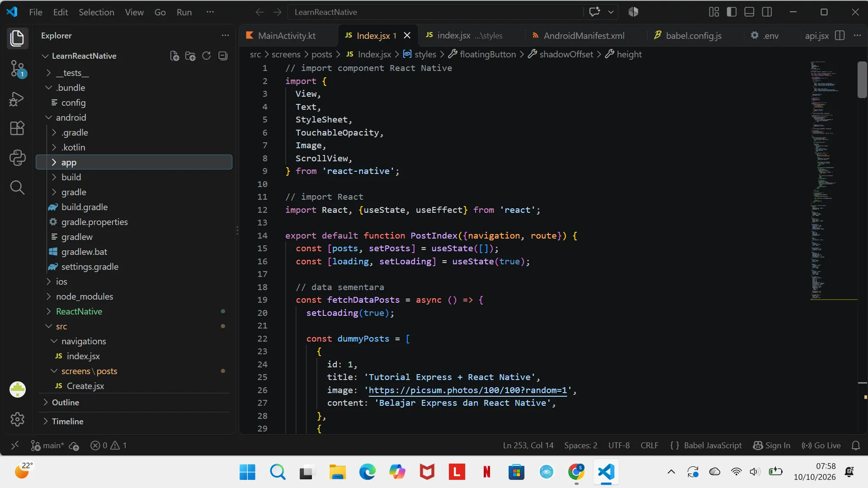The width and height of the screenshot is (868, 488).
Task: Open the Manage settings gear
Action: coord(17,419)
